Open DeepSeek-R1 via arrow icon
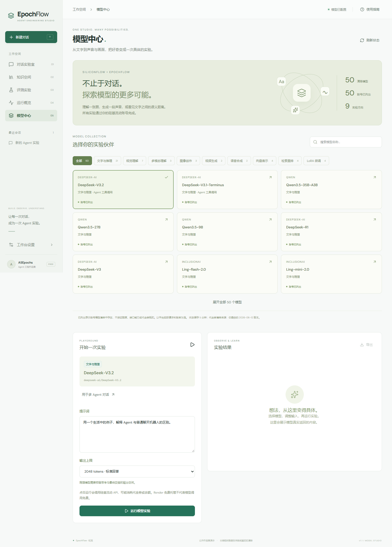Viewport: 392px width, 547px height. (x=375, y=219)
